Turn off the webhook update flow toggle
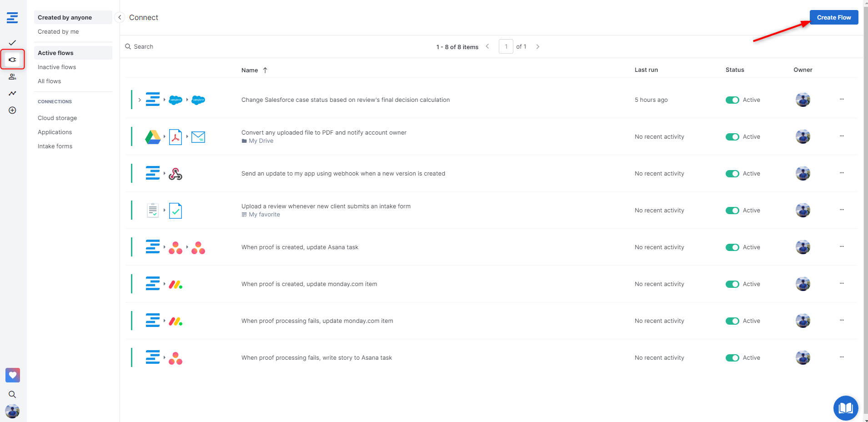Viewport: 868px width, 422px height. click(732, 174)
